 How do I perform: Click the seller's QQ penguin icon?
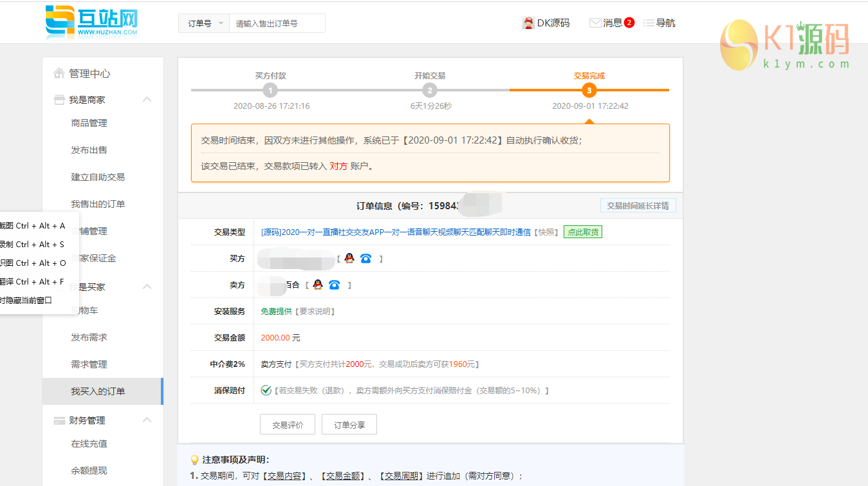click(x=317, y=285)
